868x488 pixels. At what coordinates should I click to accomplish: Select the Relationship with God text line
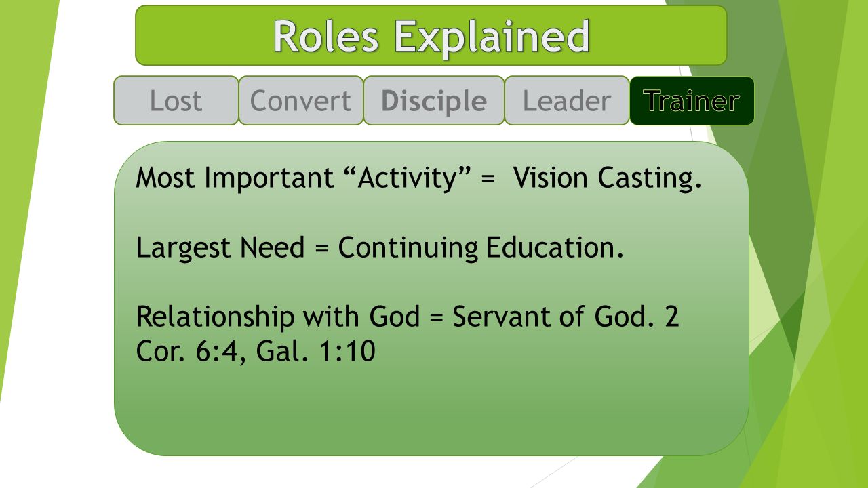point(408,334)
